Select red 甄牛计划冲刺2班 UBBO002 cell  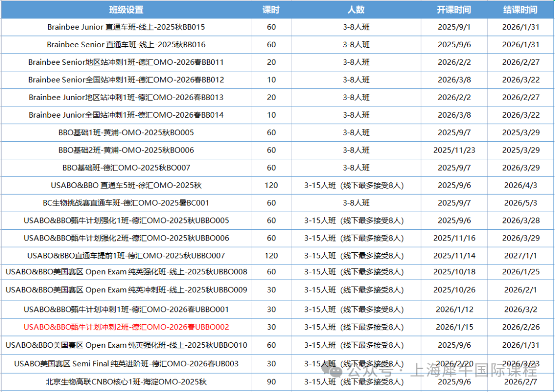[126, 327]
